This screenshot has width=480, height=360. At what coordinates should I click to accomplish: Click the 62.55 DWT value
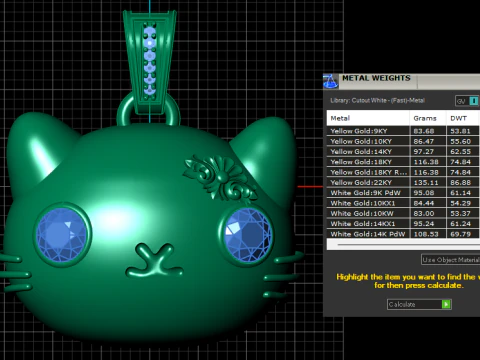point(460,152)
